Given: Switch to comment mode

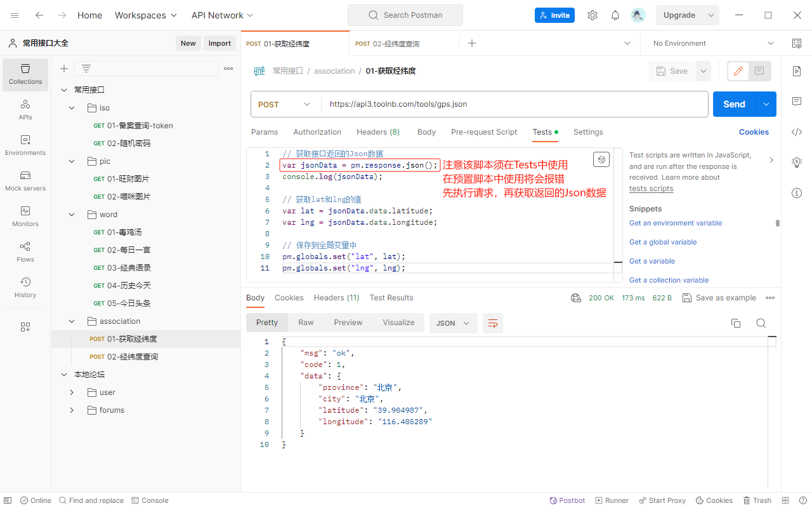Looking at the screenshot, I should 759,71.
